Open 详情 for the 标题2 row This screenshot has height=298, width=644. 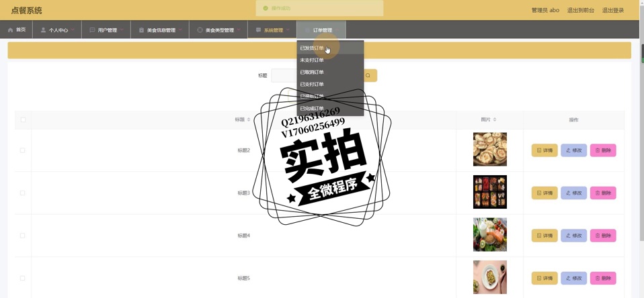(x=544, y=150)
